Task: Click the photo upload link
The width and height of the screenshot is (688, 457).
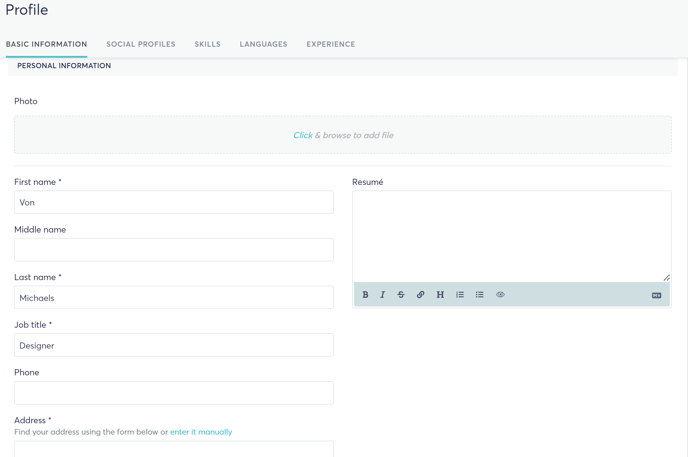Action: coord(303,135)
